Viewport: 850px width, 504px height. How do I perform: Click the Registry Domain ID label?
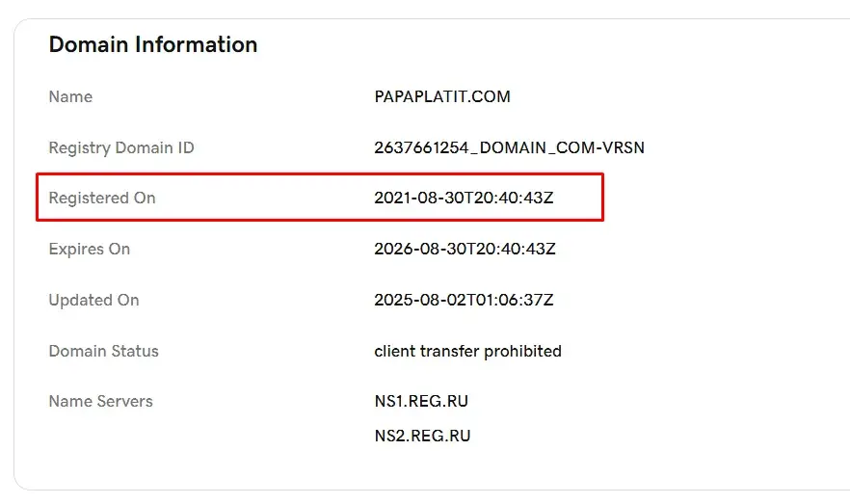click(x=121, y=147)
